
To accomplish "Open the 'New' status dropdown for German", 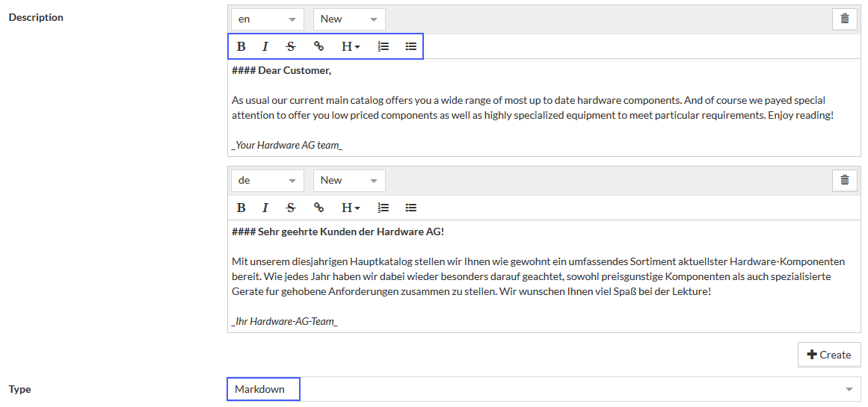I will (x=349, y=180).
